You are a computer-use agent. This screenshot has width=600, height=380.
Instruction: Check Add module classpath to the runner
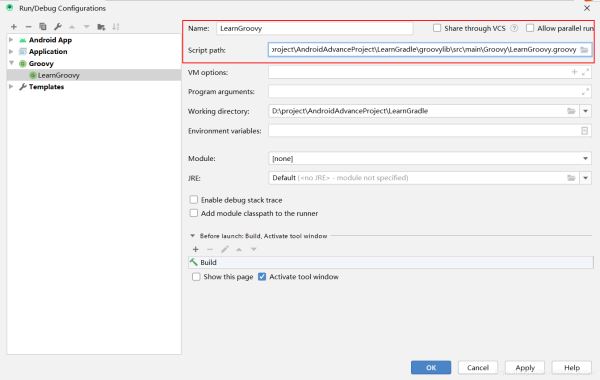pyautogui.click(x=194, y=213)
